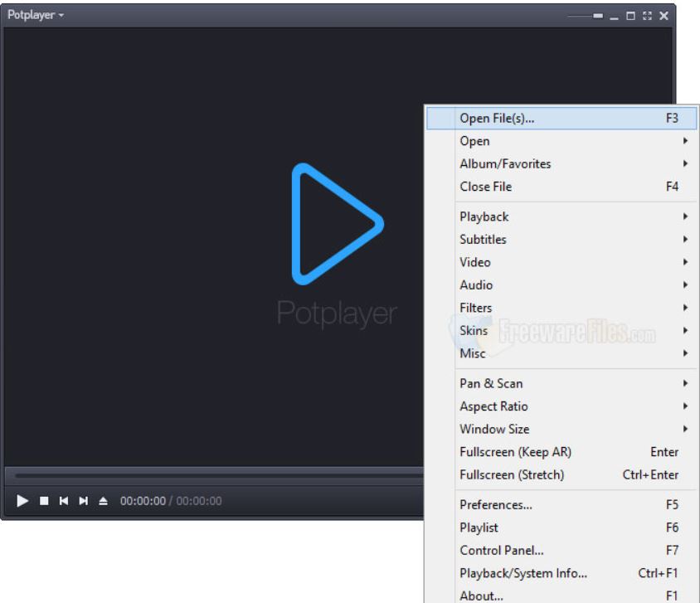Expand the Filters submenu

click(561, 308)
